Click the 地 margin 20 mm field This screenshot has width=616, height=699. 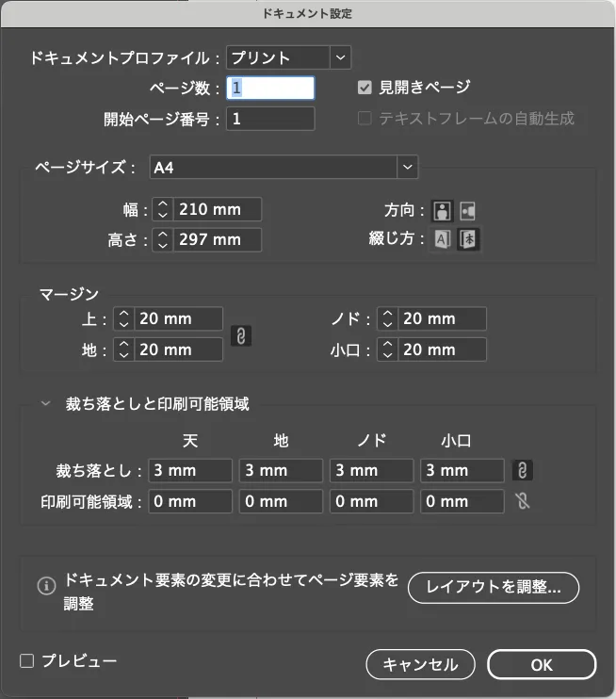coord(178,349)
